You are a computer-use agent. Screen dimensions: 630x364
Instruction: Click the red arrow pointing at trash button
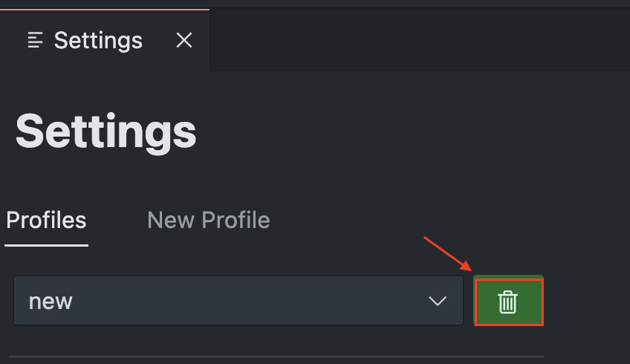(x=447, y=255)
